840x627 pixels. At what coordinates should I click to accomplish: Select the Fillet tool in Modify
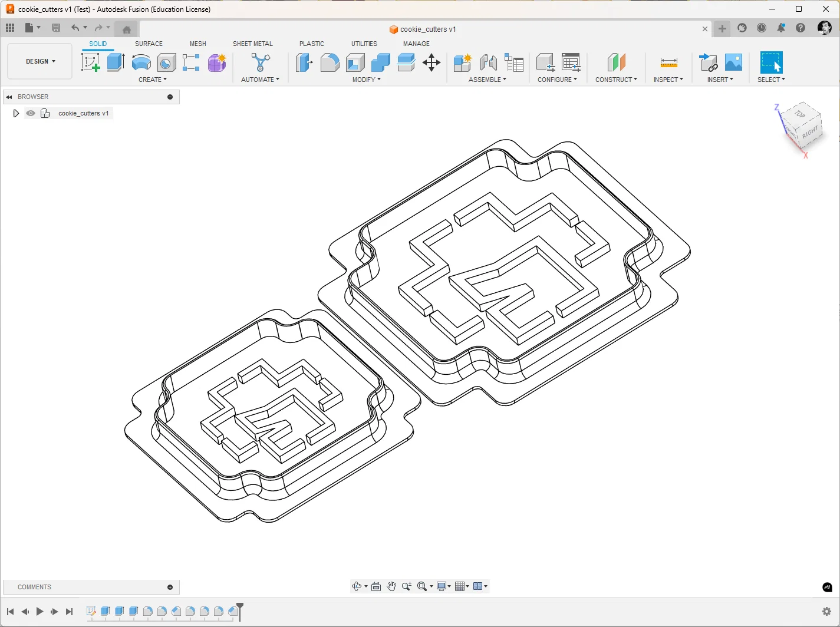330,62
